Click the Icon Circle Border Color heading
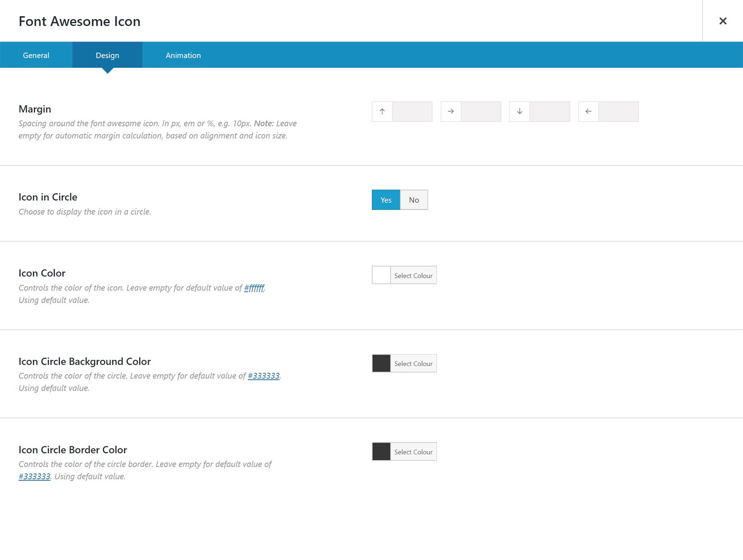This screenshot has height=560, width=743. click(x=73, y=450)
